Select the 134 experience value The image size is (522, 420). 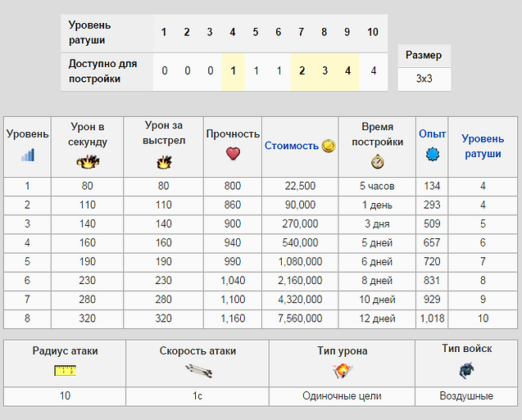432,186
